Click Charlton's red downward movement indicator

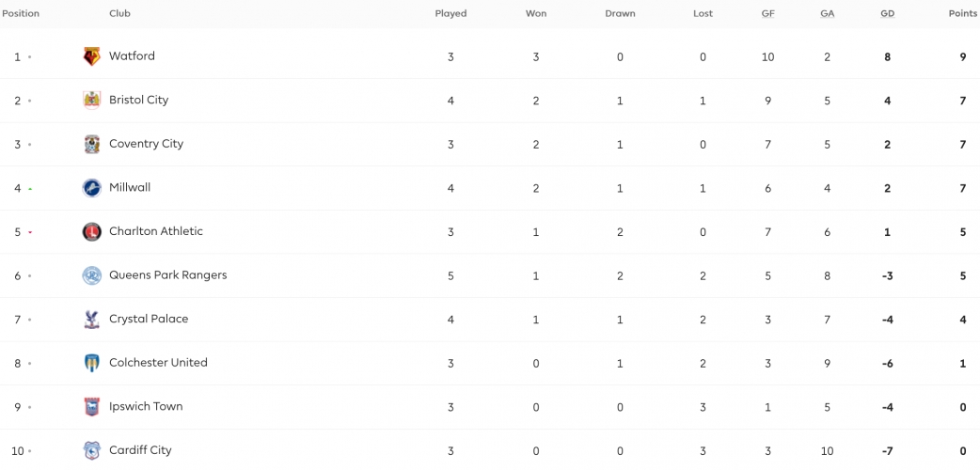30,232
